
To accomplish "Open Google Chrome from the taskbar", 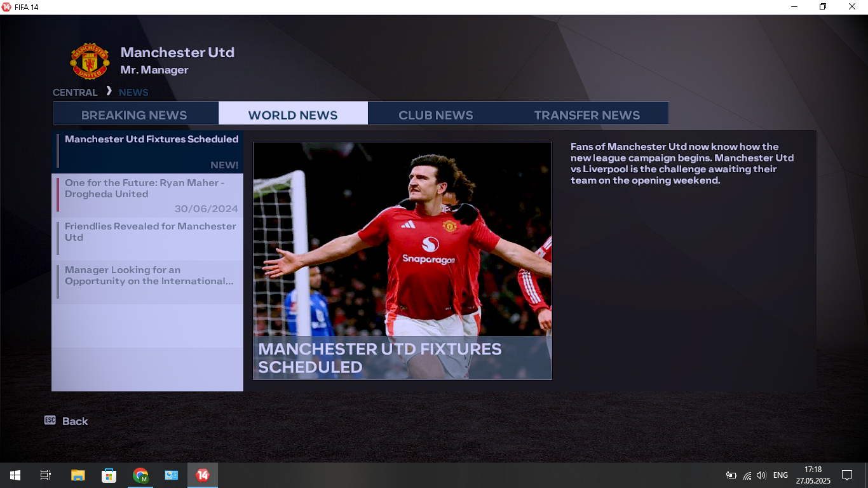I will (140, 475).
